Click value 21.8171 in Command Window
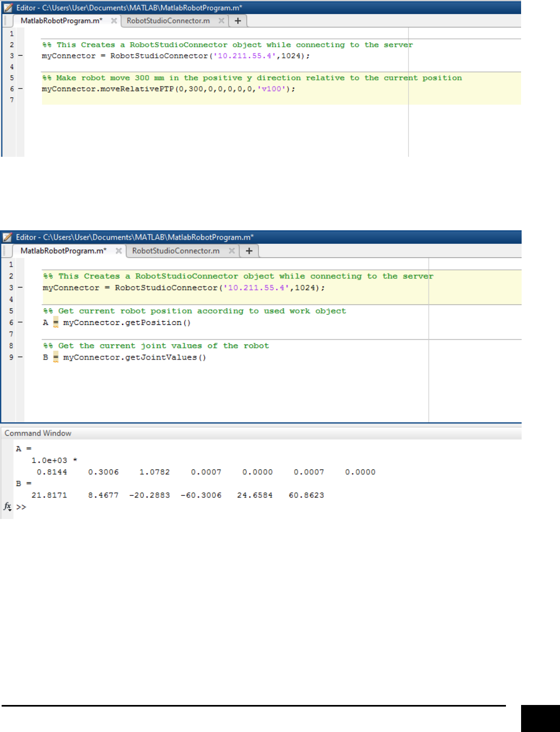560x732 pixels. tap(49, 495)
